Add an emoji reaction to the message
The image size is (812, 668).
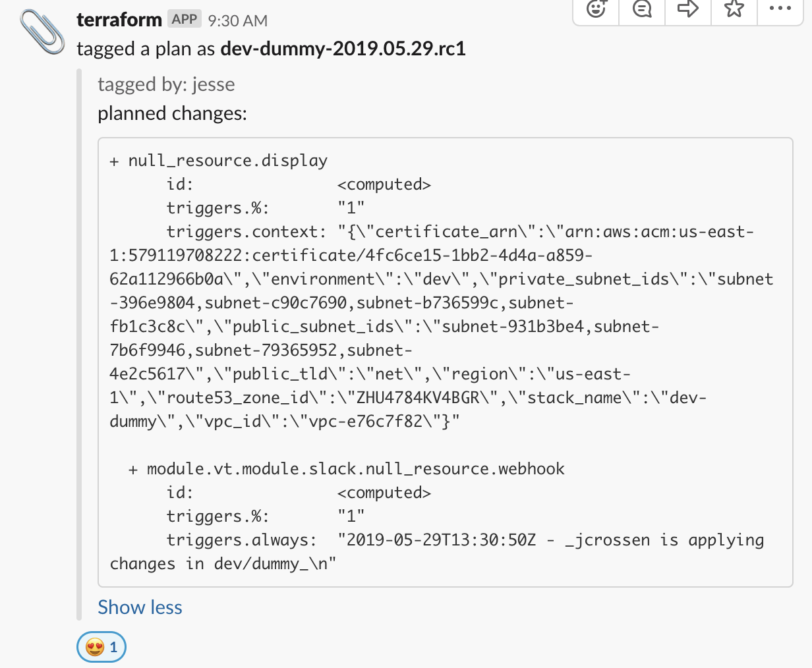(x=596, y=9)
